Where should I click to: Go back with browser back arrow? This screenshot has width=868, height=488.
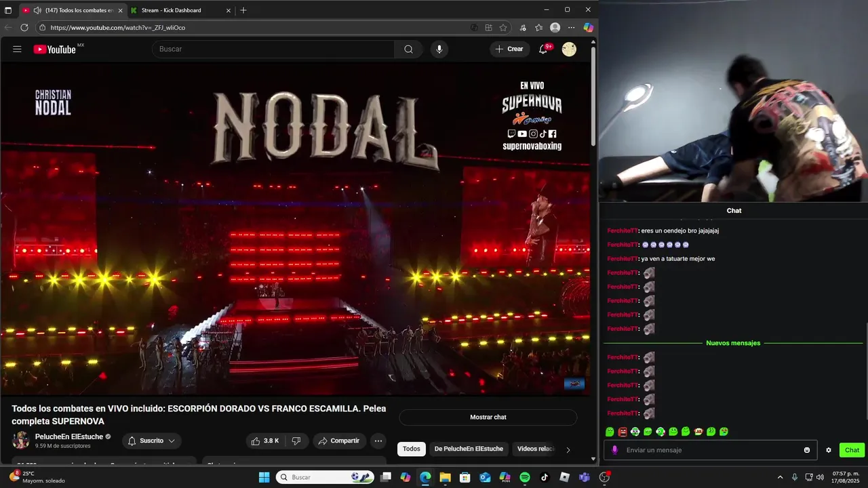coord(8,27)
